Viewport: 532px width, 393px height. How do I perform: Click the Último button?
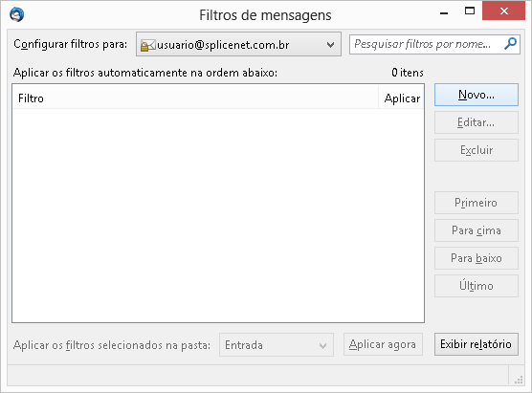[x=477, y=286]
